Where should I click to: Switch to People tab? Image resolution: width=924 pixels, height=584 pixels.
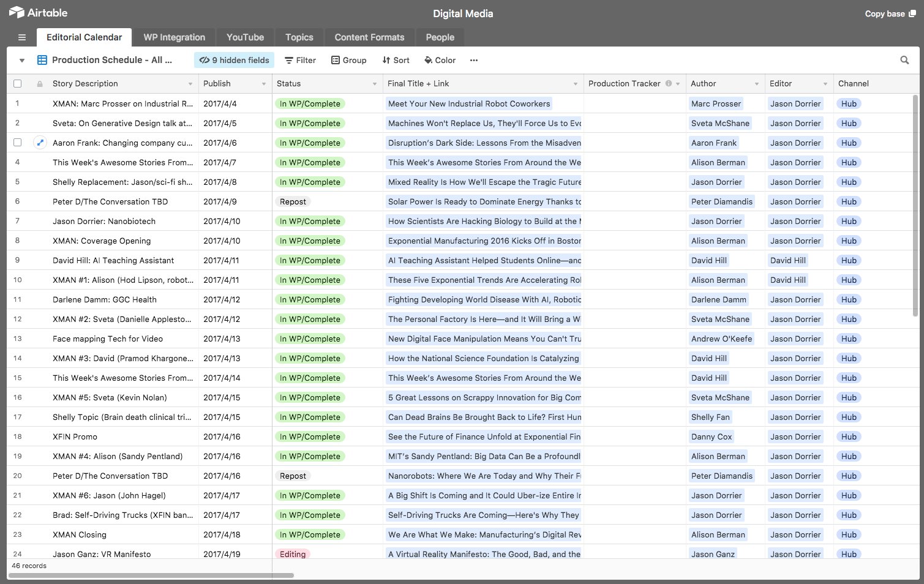(440, 37)
